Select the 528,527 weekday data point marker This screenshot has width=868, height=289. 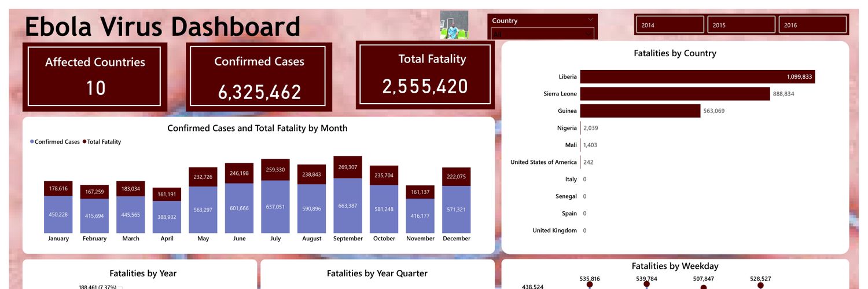760,285
